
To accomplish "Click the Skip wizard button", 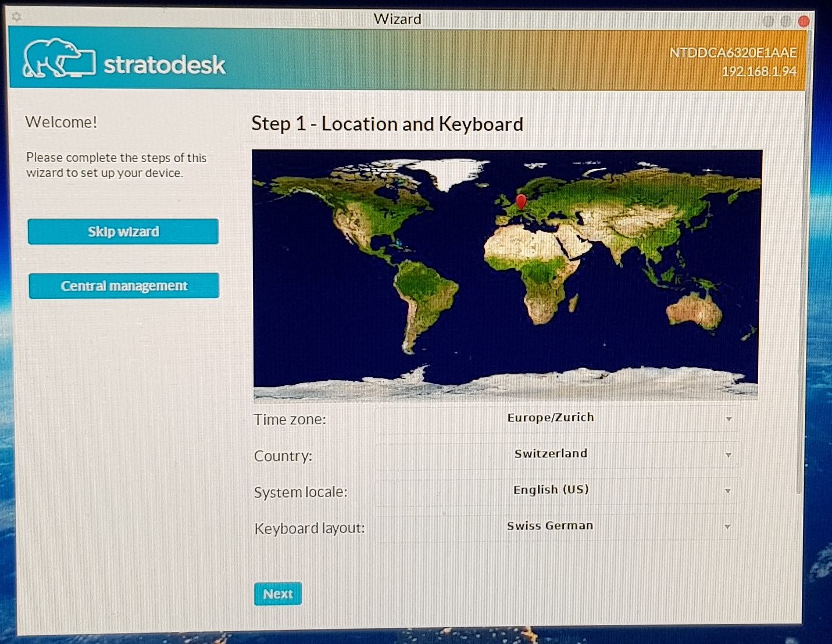I will pos(123,231).
